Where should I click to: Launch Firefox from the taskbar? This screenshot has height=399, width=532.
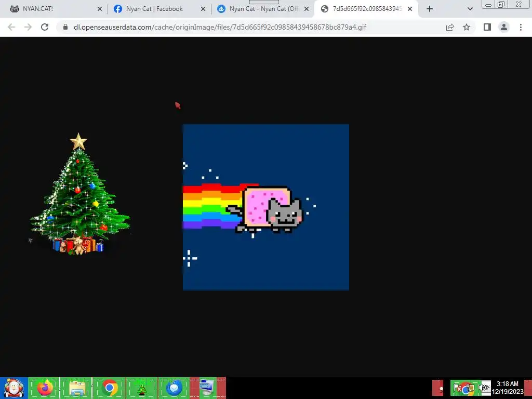click(45, 388)
